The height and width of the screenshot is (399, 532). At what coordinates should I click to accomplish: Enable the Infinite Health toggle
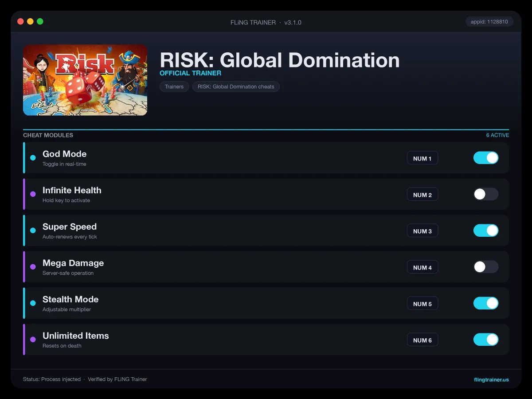[x=486, y=194]
